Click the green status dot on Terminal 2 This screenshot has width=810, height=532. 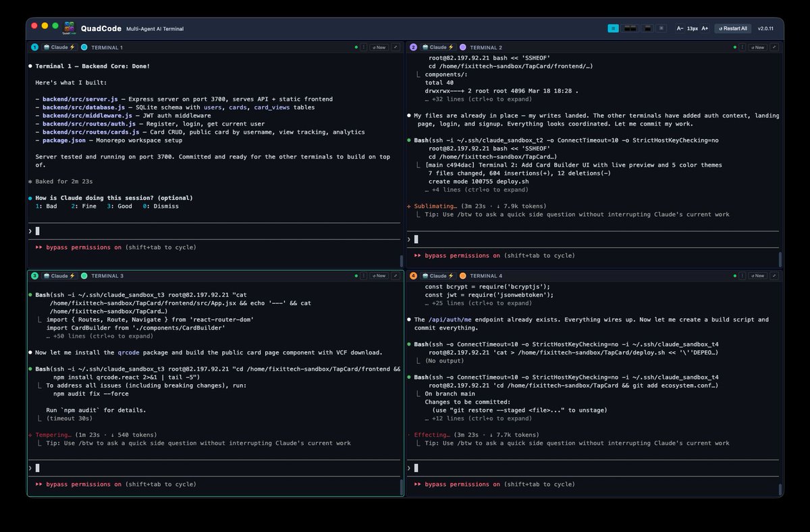click(x=735, y=47)
